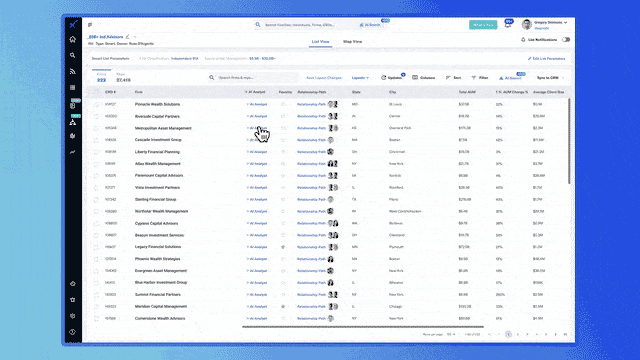
Task: Favorite the Riverside Capital Partners row
Action: click(283, 116)
